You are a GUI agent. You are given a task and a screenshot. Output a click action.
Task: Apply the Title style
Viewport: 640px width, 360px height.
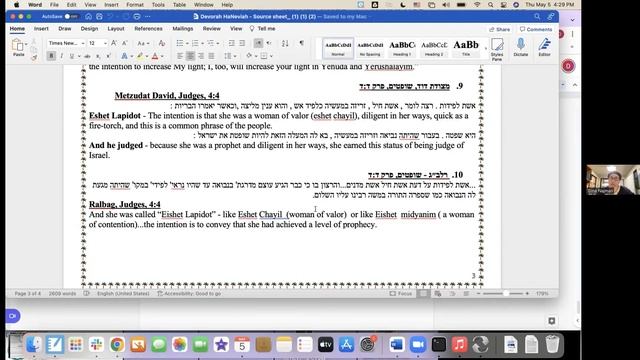tap(466, 49)
